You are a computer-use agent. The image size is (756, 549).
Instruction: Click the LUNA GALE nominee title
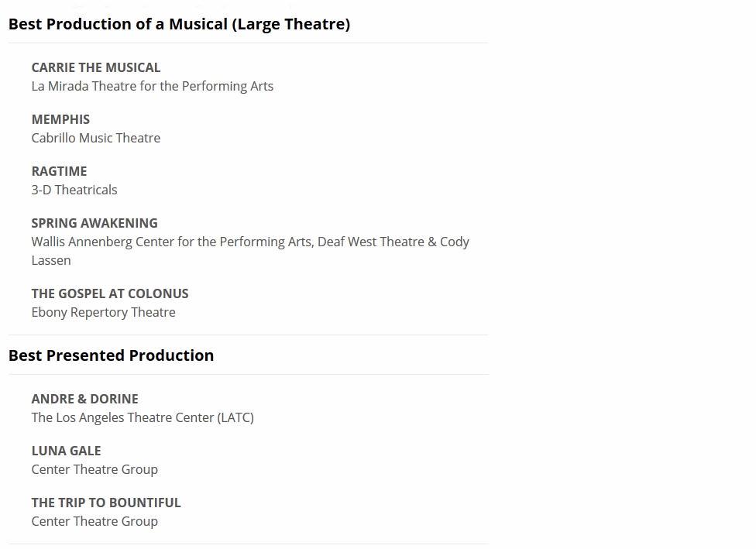coord(66,451)
